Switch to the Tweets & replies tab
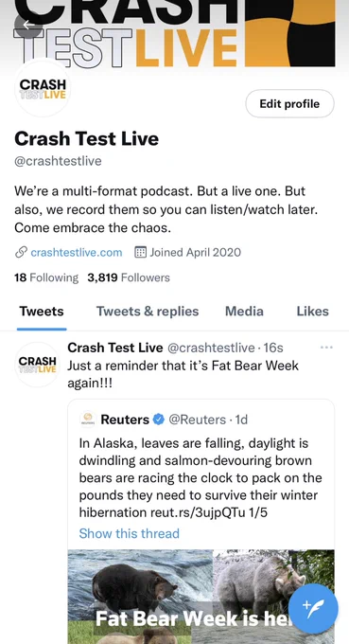 point(148,312)
